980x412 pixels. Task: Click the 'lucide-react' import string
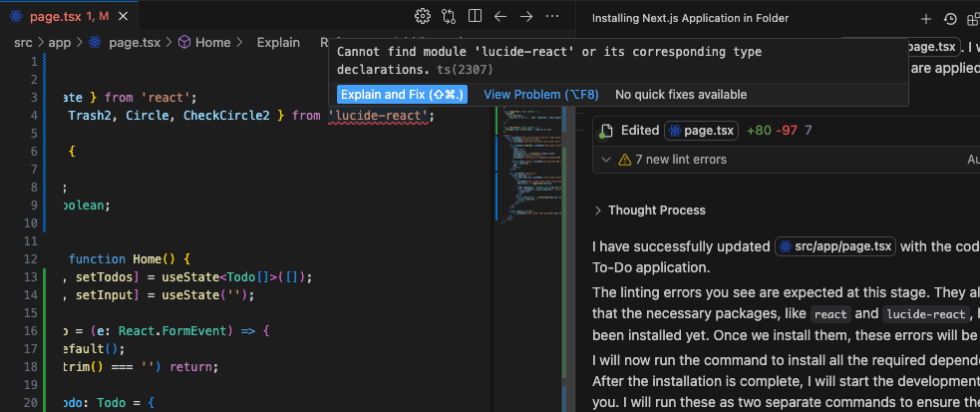379,116
